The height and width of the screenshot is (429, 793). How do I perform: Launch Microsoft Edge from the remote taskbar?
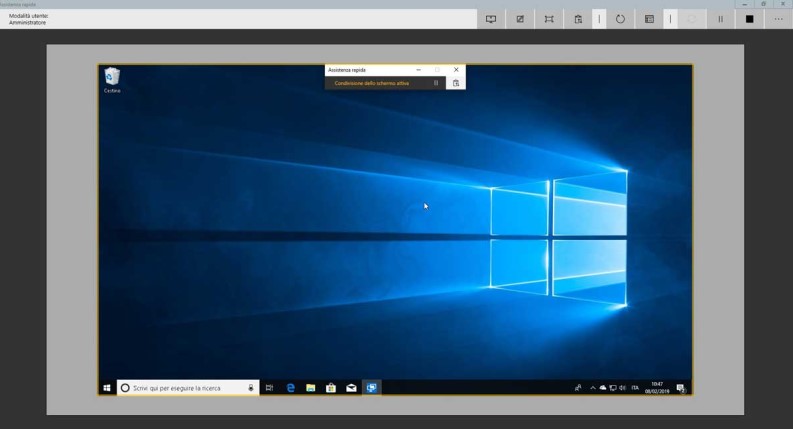point(290,388)
